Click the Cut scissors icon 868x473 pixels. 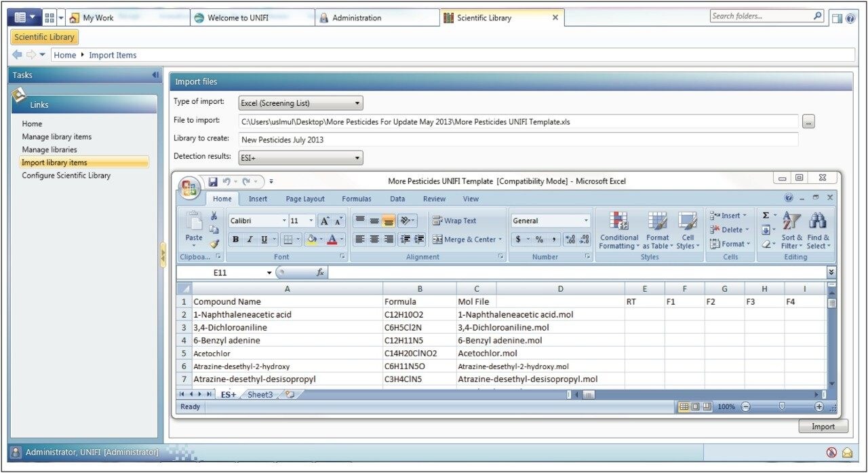click(x=214, y=216)
